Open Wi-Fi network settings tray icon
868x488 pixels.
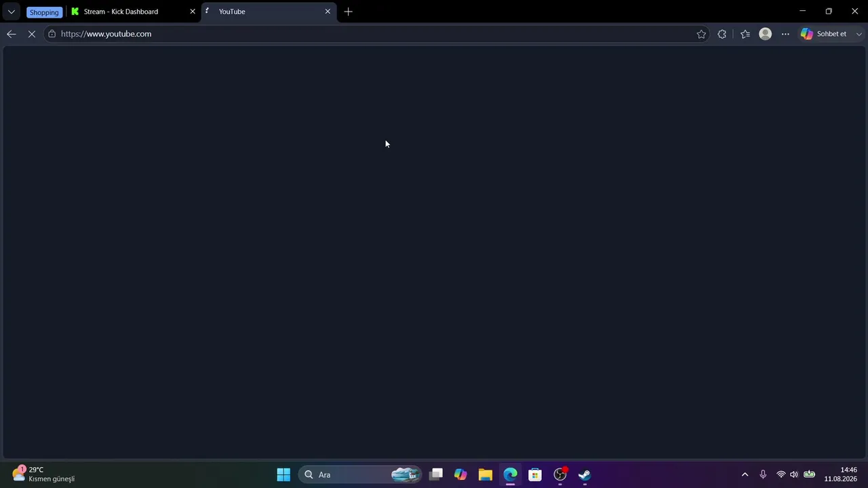click(x=781, y=474)
